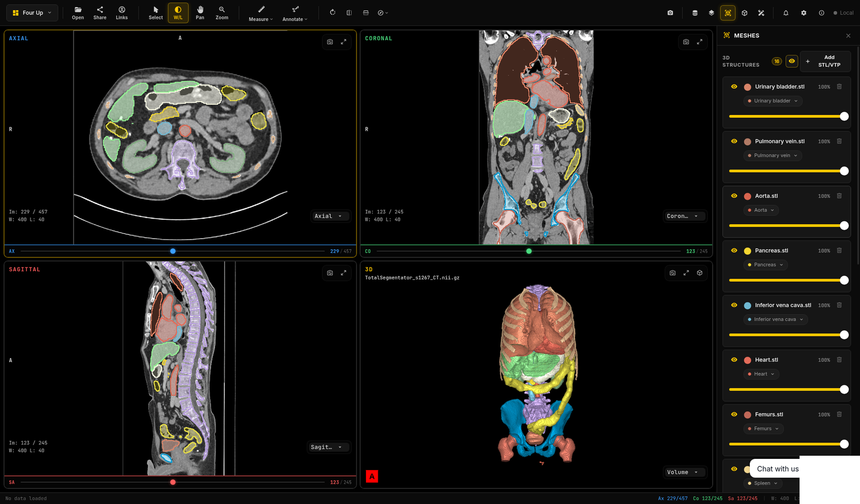Hide the Inferior vena cava.stl mesh
The width and height of the screenshot is (860, 504).
coord(734,305)
